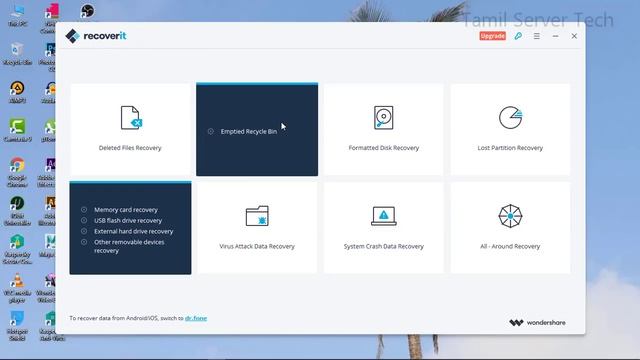This screenshot has height=360, width=640.
Task: Open This PC desktop icon
Action: pyautogui.click(x=17, y=16)
